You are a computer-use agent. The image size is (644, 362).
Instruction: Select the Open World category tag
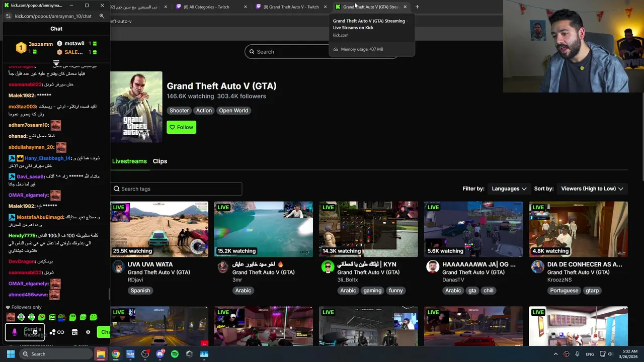[x=233, y=111]
